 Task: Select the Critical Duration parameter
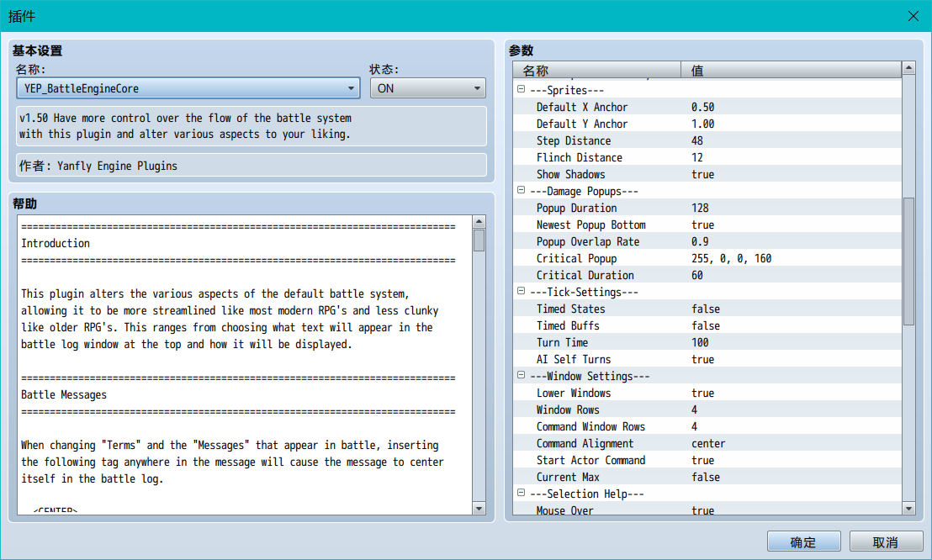(x=707, y=275)
